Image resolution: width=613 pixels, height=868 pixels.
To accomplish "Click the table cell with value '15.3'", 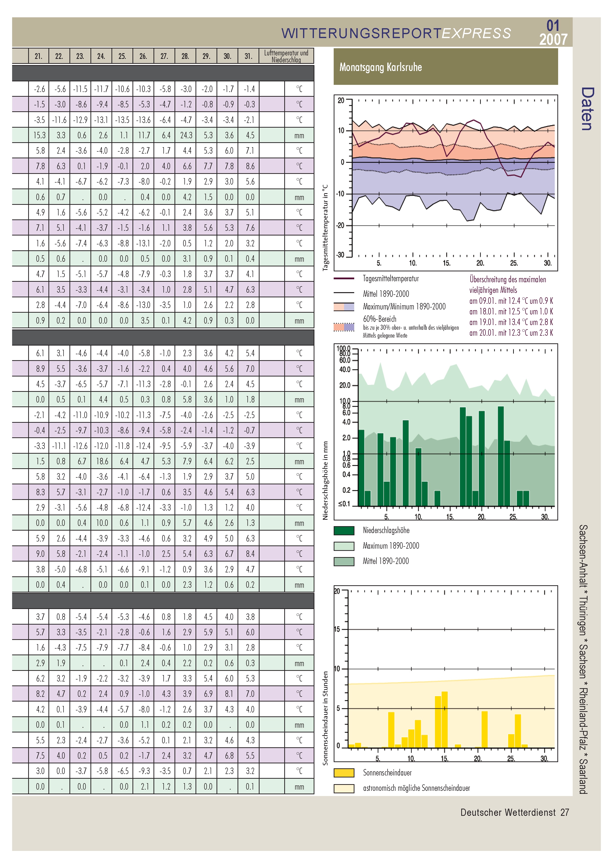I will [39, 135].
